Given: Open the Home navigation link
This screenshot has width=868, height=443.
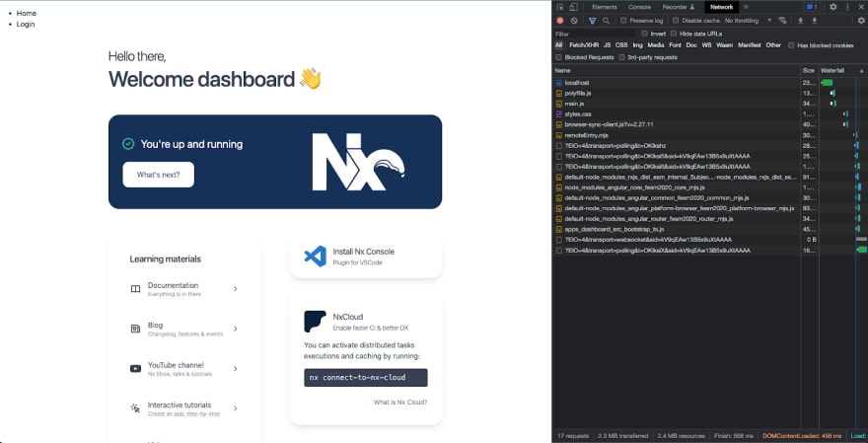Looking at the screenshot, I should [27, 13].
